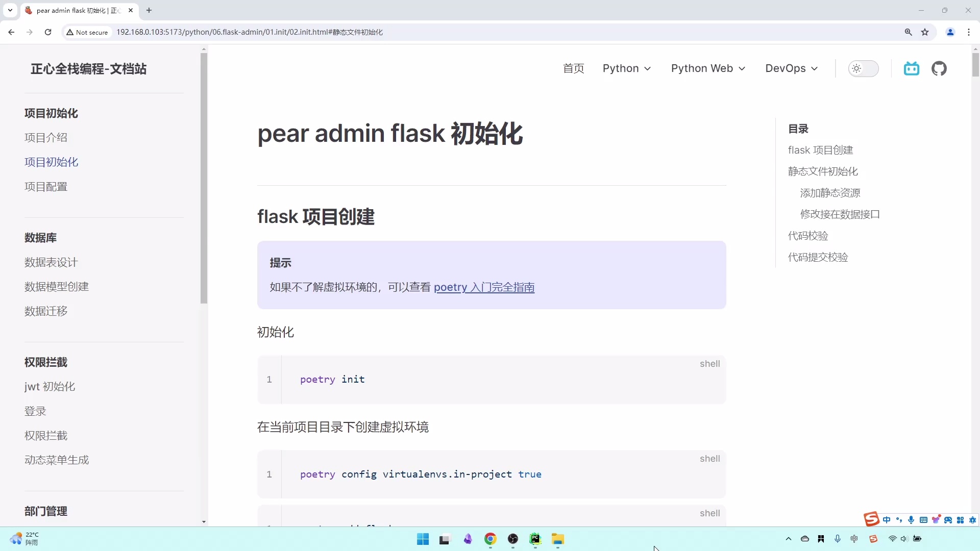The height and width of the screenshot is (551, 980).
Task: Toggle dark mode with the sun switch
Action: pos(864,68)
